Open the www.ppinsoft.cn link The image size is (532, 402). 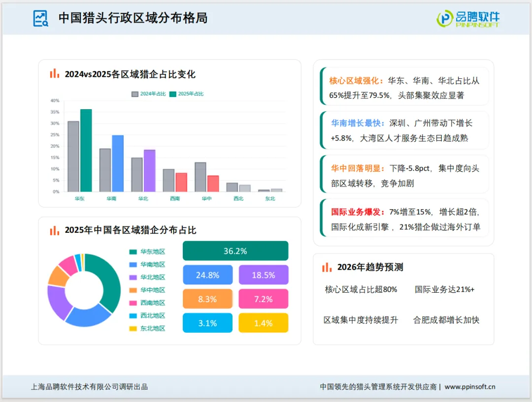470,387
